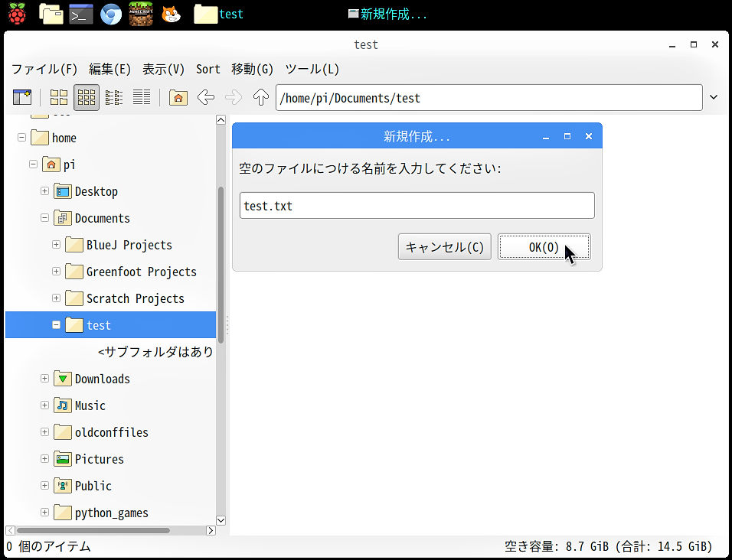Expand BlueJ Projects tree node
Screen dimensions: 732x560
click(56, 245)
